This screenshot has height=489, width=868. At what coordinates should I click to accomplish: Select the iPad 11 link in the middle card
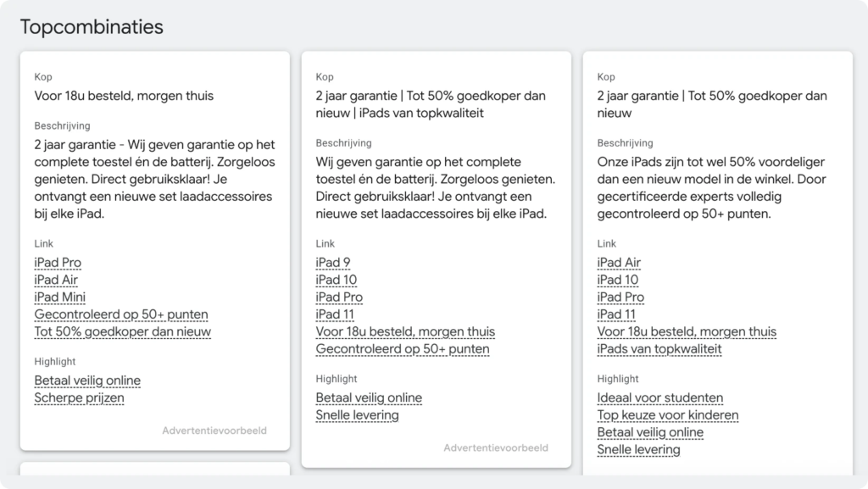point(336,314)
